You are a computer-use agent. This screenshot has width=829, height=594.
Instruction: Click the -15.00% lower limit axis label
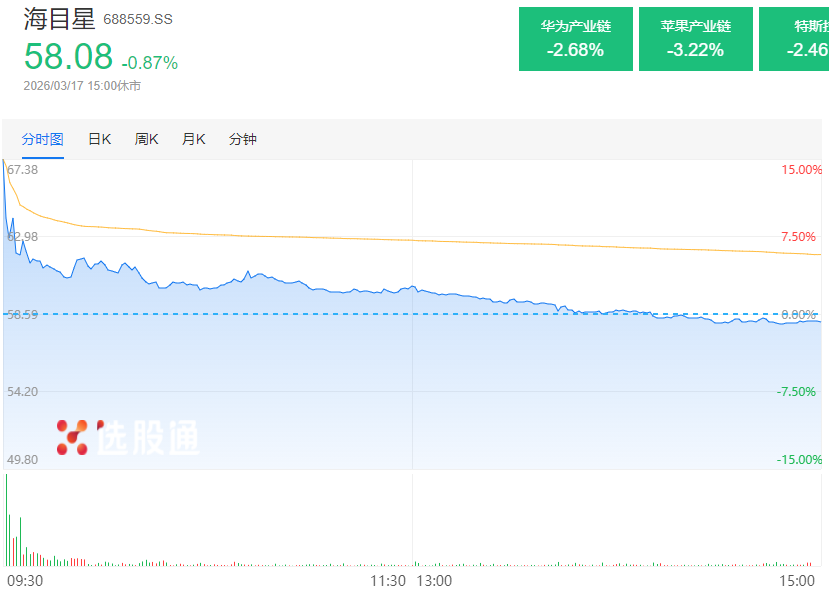799,460
